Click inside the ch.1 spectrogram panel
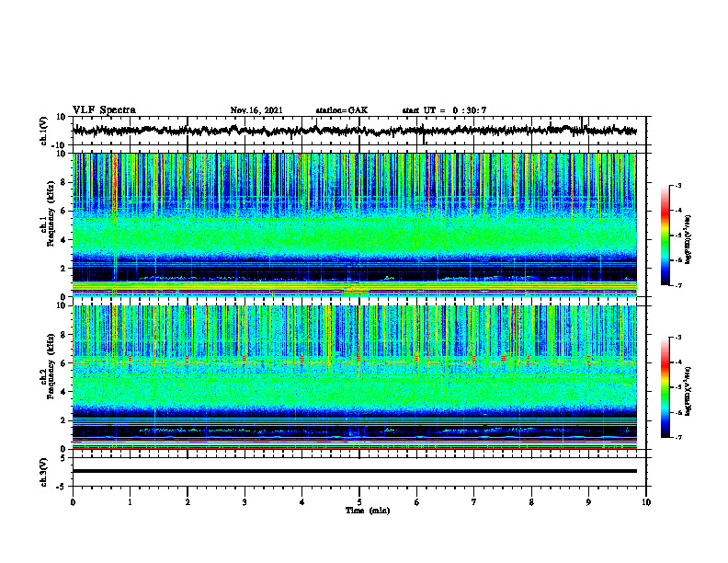 pos(355,224)
